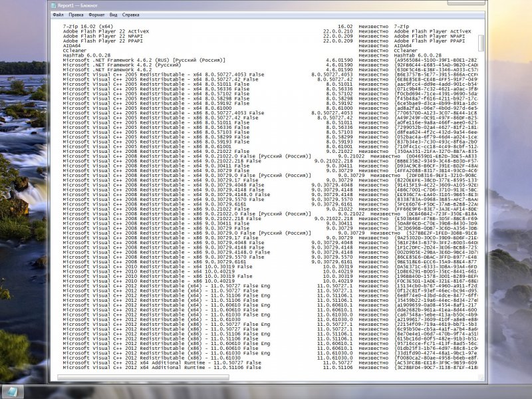Click the Notepad taskbar icon
Image resolution: width=532 pixels, height=399 pixels.
12,392
